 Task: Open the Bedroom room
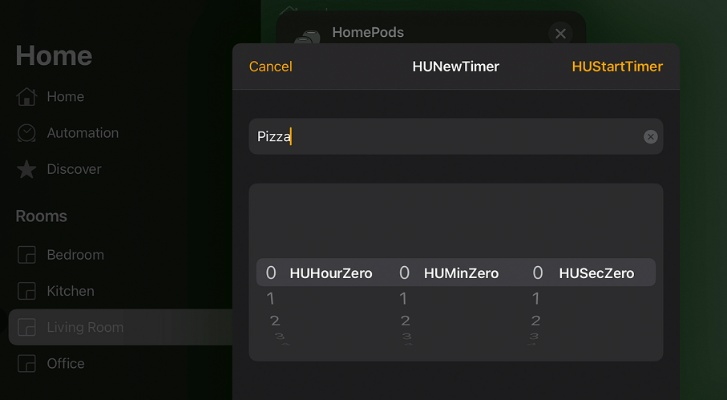coord(75,255)
